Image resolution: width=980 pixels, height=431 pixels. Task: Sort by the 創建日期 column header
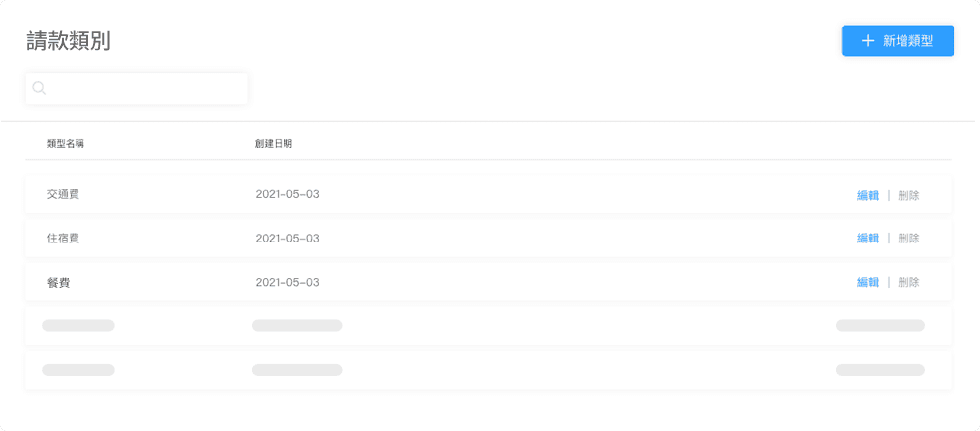point(274,144)
